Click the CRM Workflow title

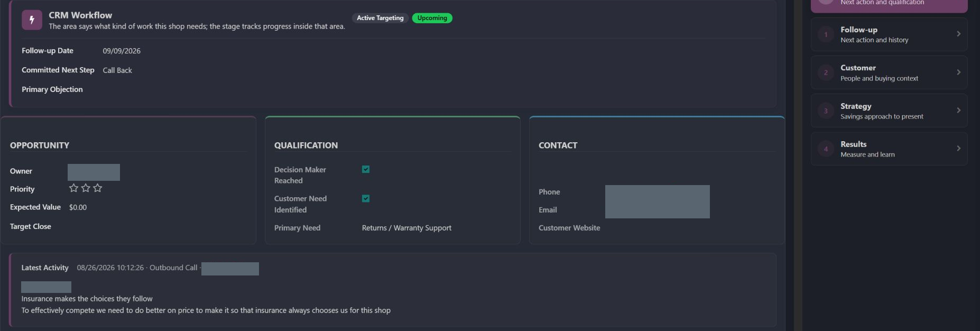coord(80,15)
